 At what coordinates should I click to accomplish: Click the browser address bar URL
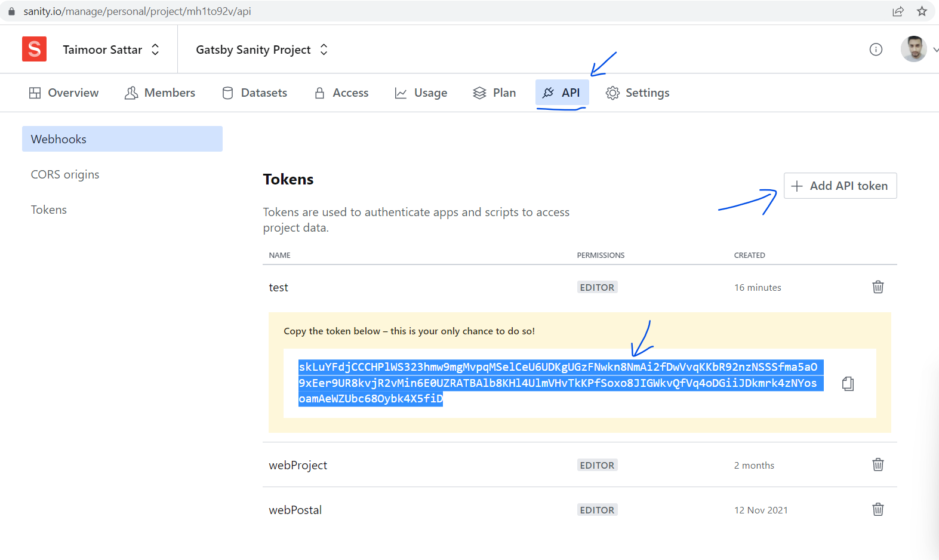(137, 11)
